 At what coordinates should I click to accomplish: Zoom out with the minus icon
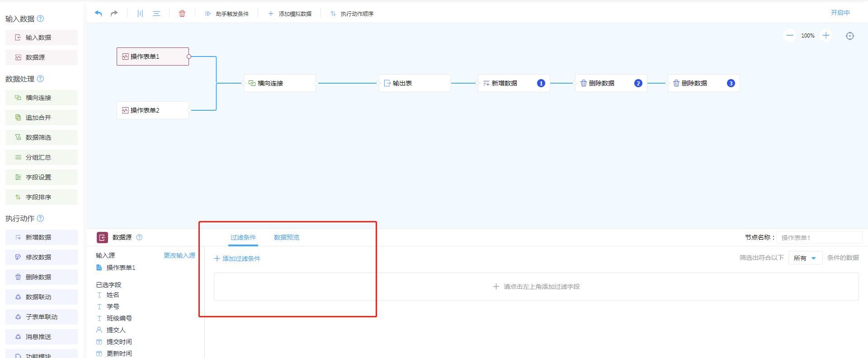[790, 36]
